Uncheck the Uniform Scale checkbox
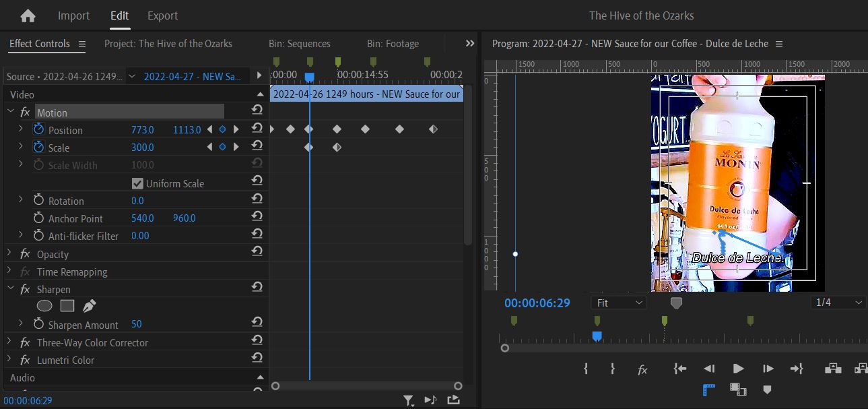868x409 pixels. (x=137, y=183)
